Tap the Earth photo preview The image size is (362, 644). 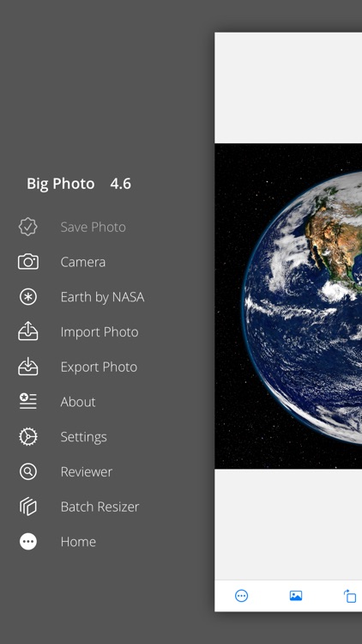(x=288, y=306)
